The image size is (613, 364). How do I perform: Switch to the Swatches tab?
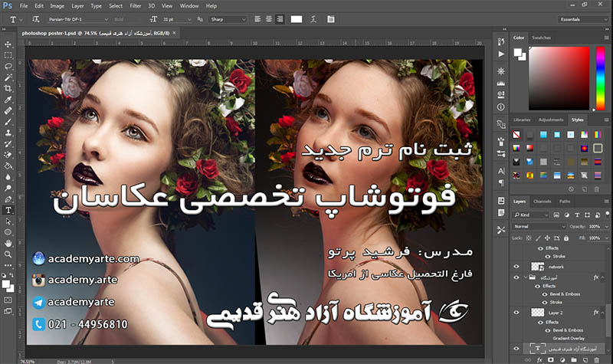pos(541,37)
